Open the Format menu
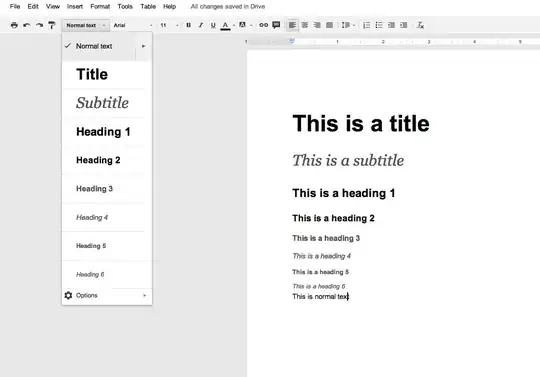The height and width of the screenshot is (377, 540). point(100,6)
